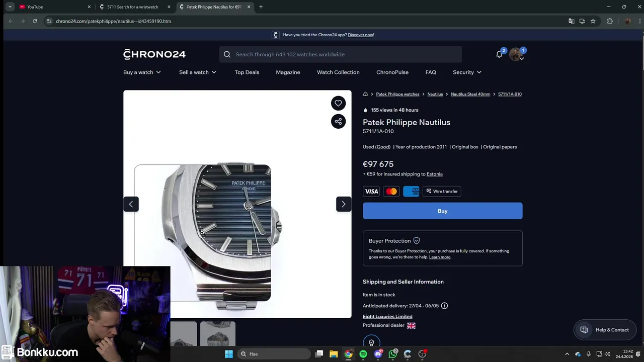
Task: Expand the Buy a watch menu
Action: pos(142,72)
